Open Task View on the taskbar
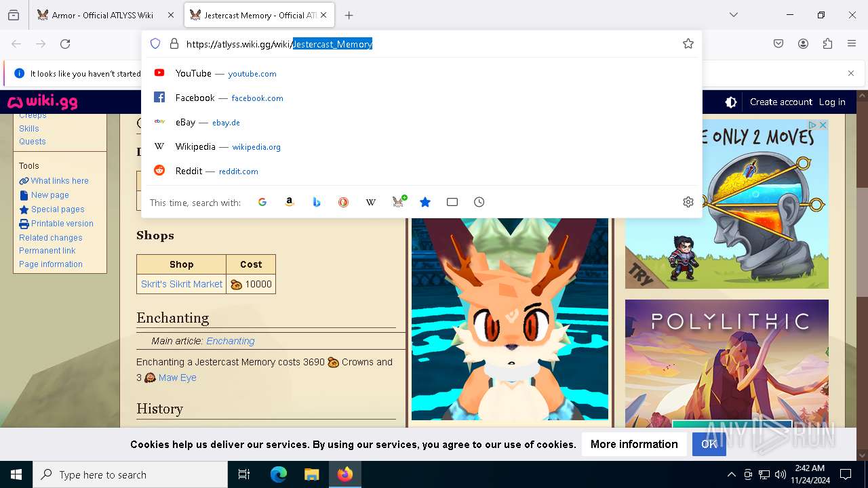 (x=244, y=474)
